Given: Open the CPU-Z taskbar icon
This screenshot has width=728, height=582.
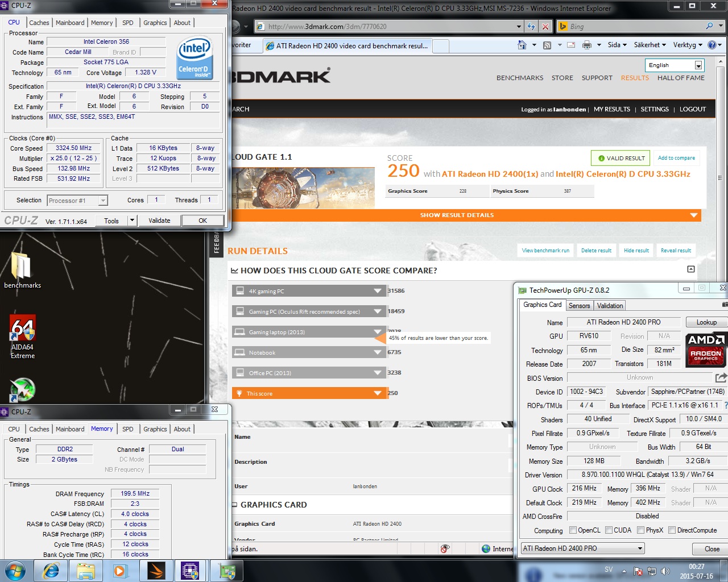Looking at the screenshot, I should point(191,570).
